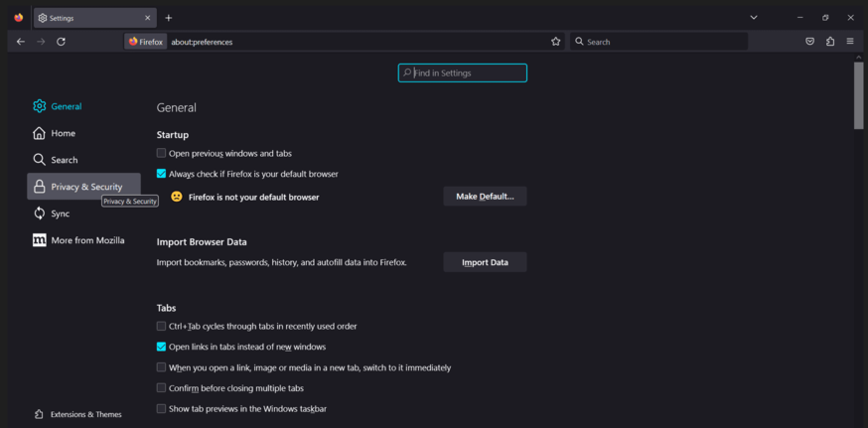Screen dimensions: 868x428
Task: Open Extensions & Themes link
Action: tap(85, 414)
